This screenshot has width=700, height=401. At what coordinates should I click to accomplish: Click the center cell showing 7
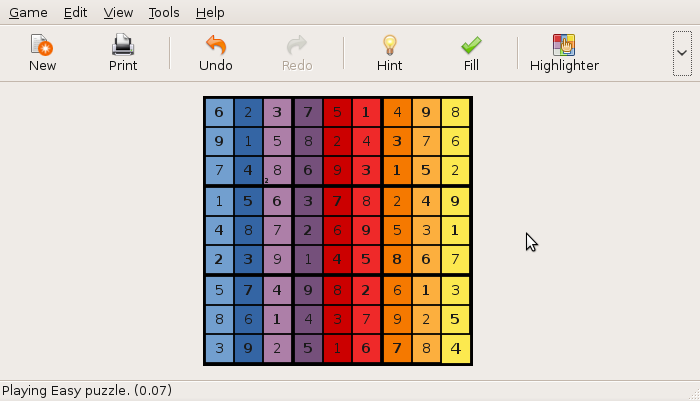tap(338, 201)
